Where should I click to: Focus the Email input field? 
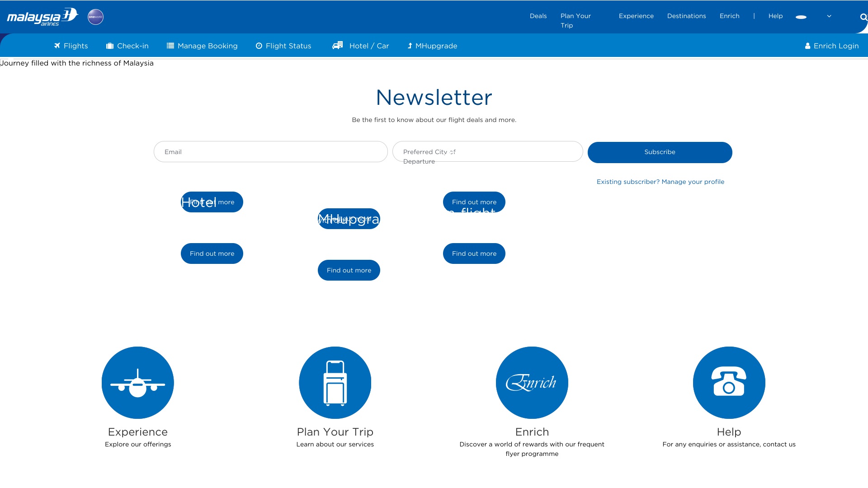(x=271, y=152)
